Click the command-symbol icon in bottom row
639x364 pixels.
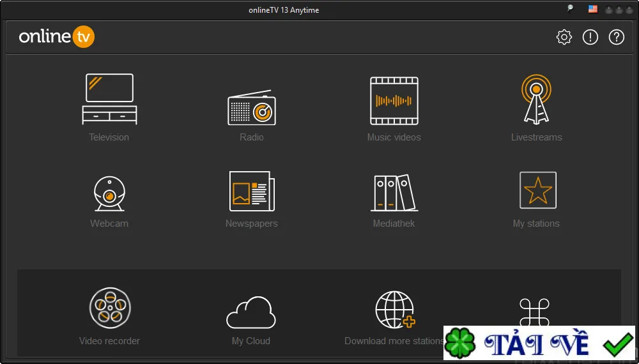pyautogui.click(x=534, y=312)
